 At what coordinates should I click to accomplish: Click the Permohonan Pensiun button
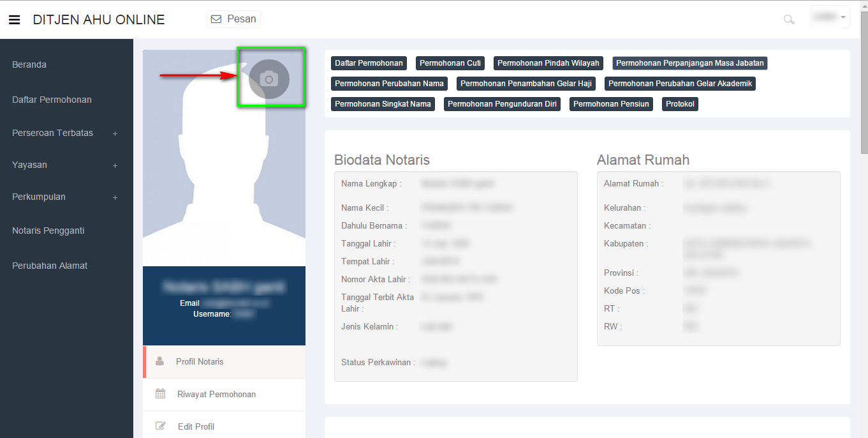611,104
